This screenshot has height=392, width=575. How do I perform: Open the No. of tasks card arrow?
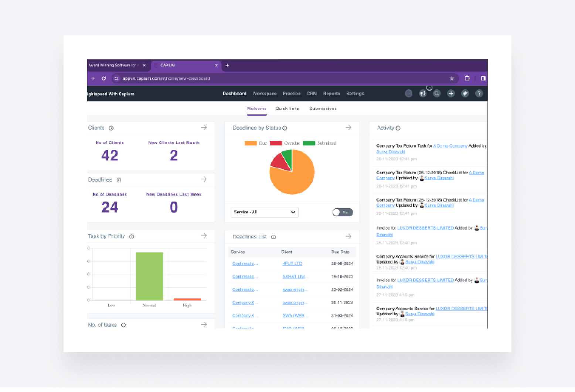pos(204,324)
